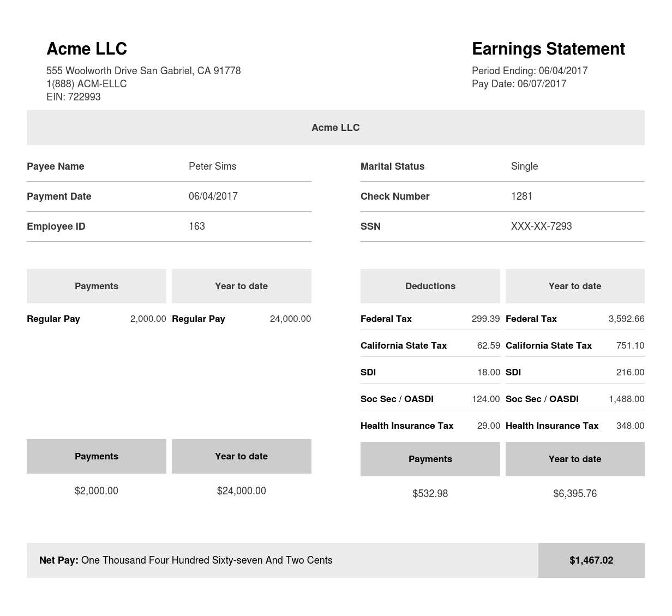The image size is (672, 616).
Task: Click the payee name Peter Sims
Action: tap(212, 166)
